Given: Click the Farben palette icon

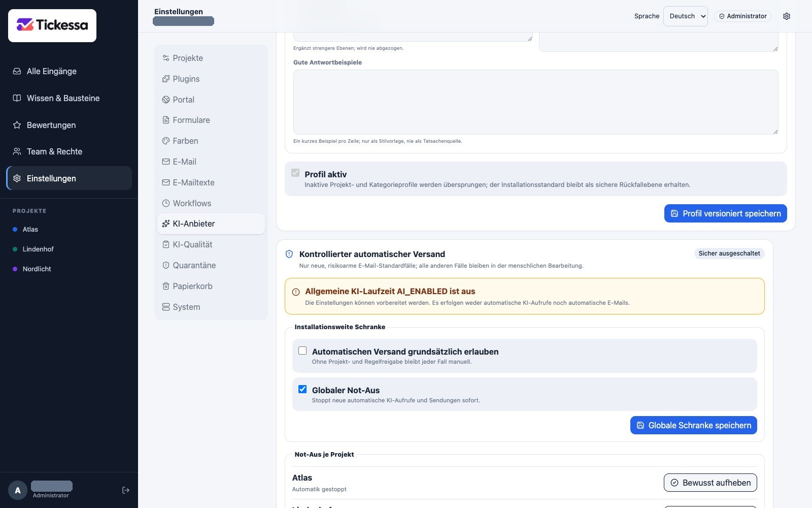Looking at the screenshot, I should click(x=166, y=141).
